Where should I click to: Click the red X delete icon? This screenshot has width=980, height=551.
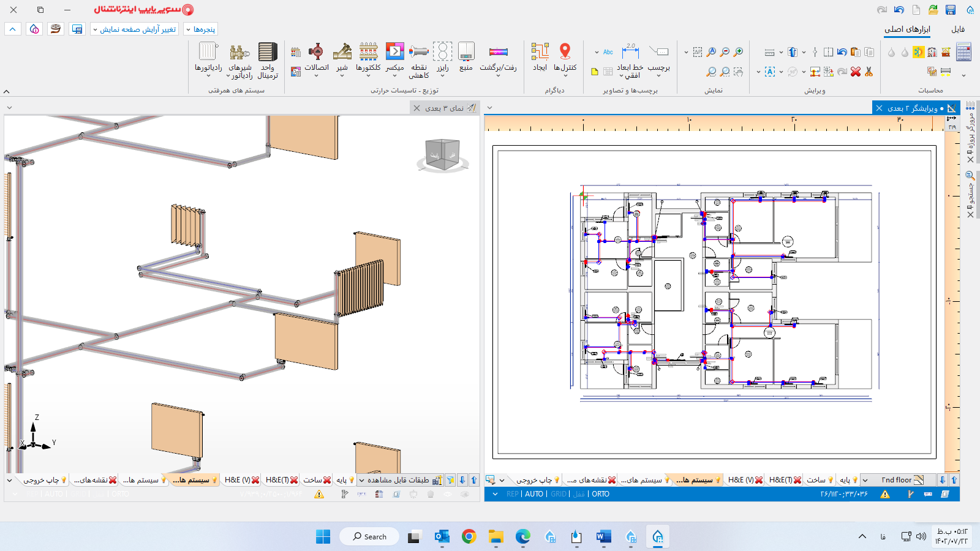click(856, 72)
